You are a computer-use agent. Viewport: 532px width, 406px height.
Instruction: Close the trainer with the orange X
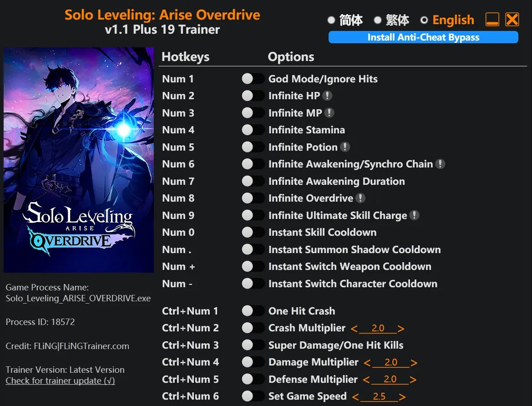tap(512, 20)
